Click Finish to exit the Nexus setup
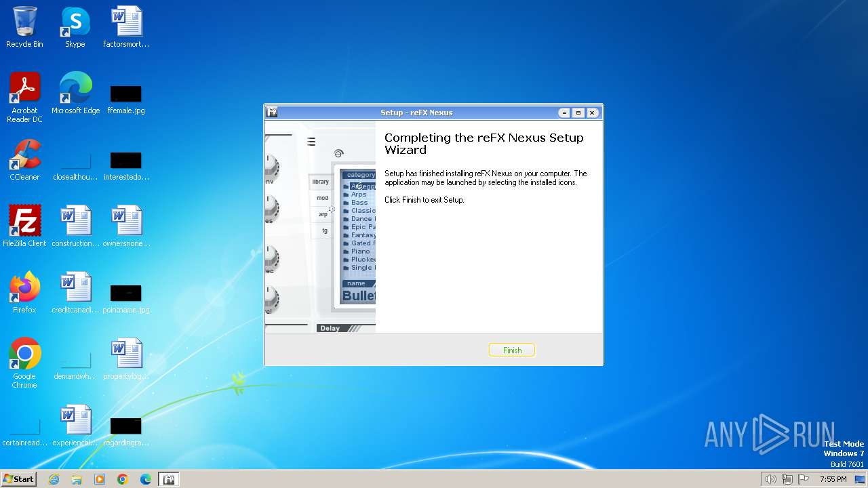Screen dimensions: 868x488 point(512,350)
